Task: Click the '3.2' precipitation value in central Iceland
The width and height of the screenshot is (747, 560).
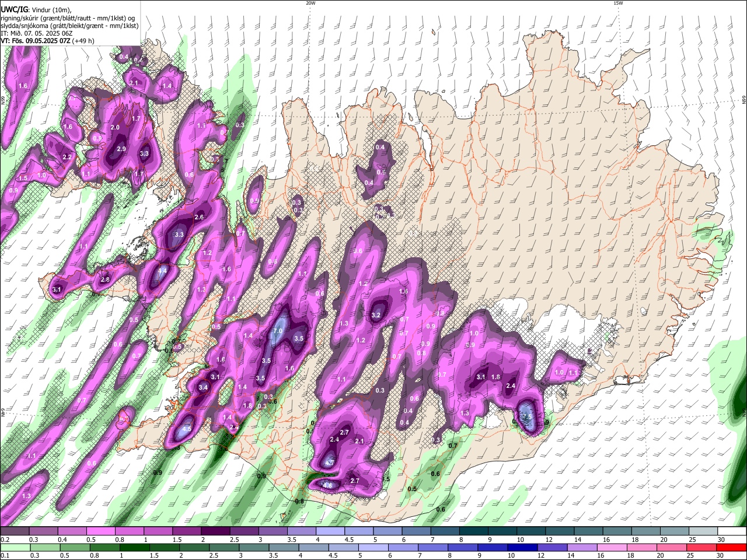Action: point(376,315)
